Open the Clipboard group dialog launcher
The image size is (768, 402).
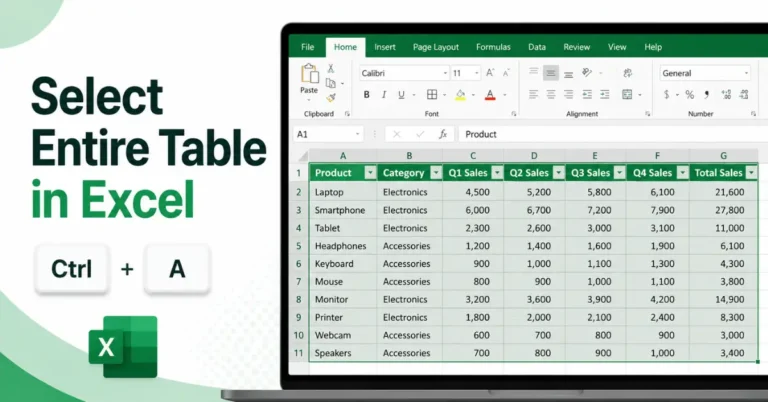347,114
